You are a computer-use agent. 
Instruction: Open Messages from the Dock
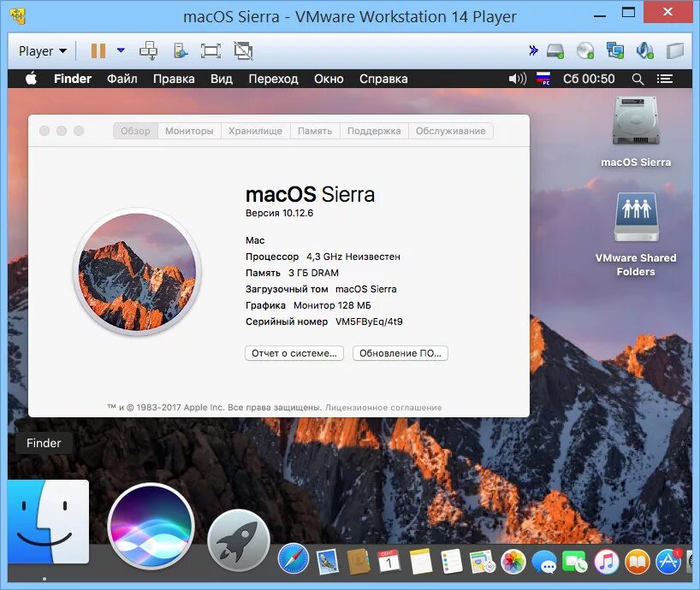[x=544, y=562]
